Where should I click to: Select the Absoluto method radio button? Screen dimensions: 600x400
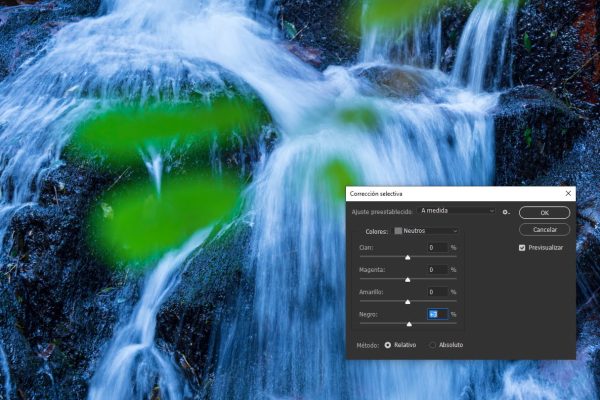pos(432,345)
